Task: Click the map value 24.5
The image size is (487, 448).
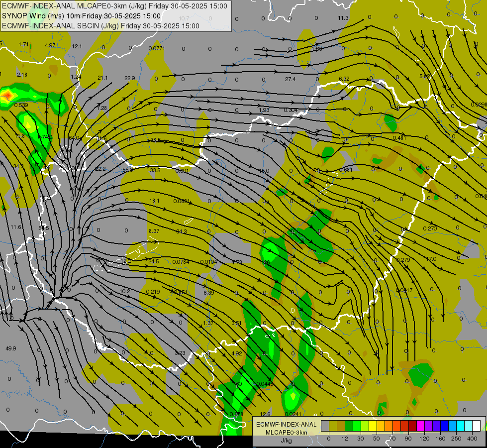Action: coord(153,261)
